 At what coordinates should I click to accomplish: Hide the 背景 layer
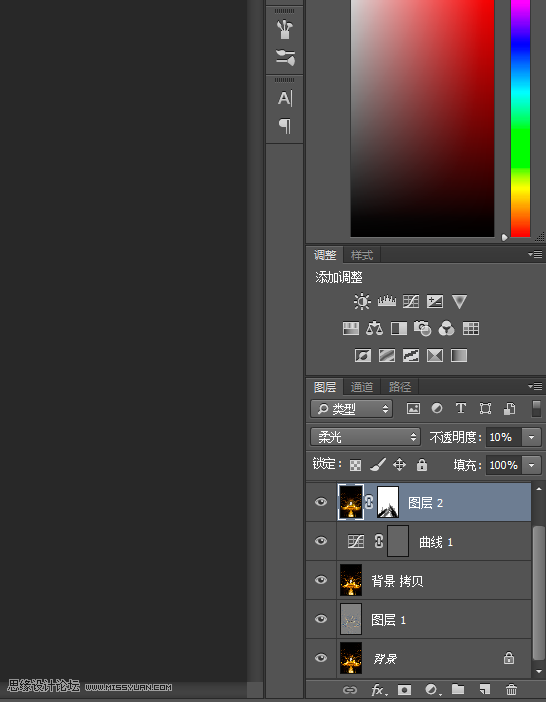(321, 658)
